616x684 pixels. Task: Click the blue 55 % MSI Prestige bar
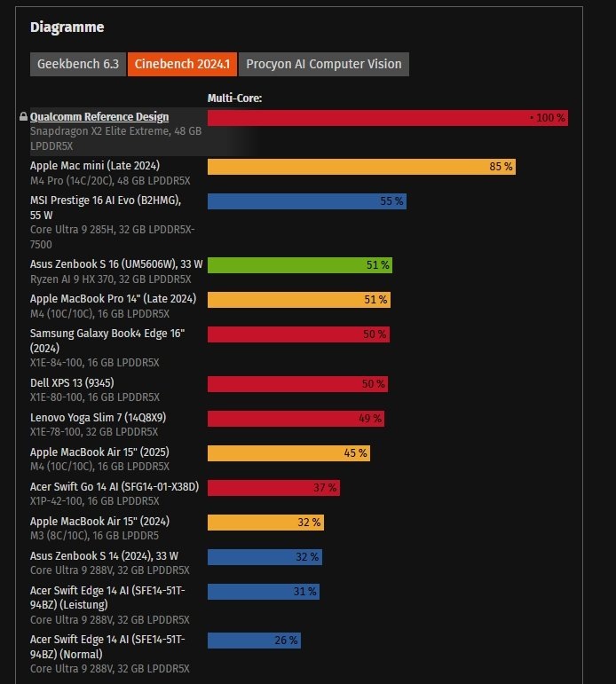coord(307,201)
